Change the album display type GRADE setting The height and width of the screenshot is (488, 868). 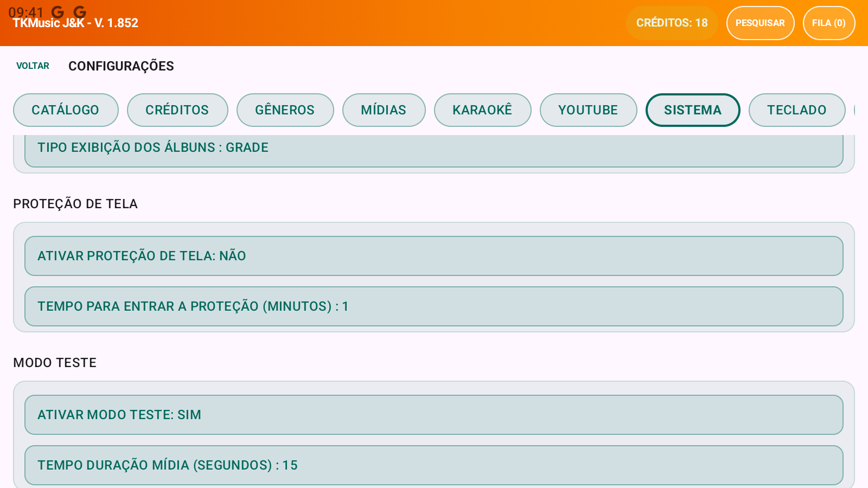point(434,150)
